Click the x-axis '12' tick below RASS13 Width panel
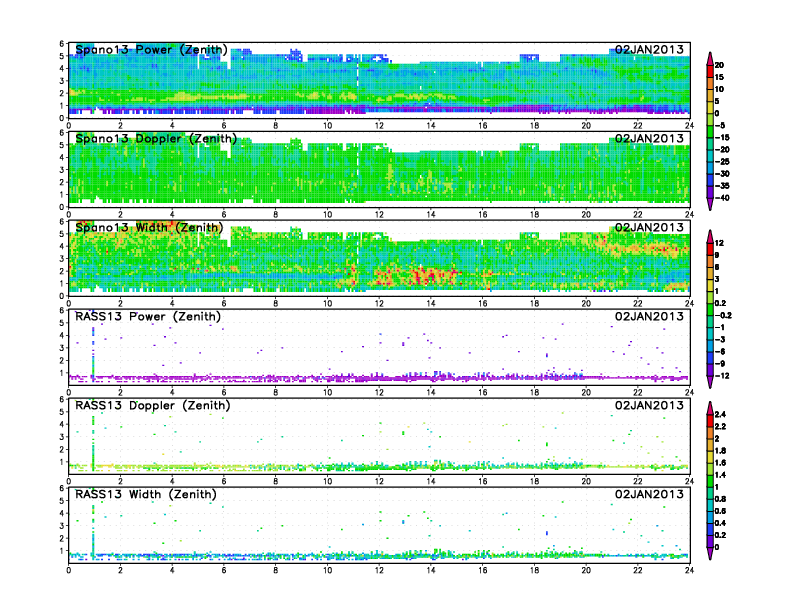The image size is (792, 612). coord(379,570)
